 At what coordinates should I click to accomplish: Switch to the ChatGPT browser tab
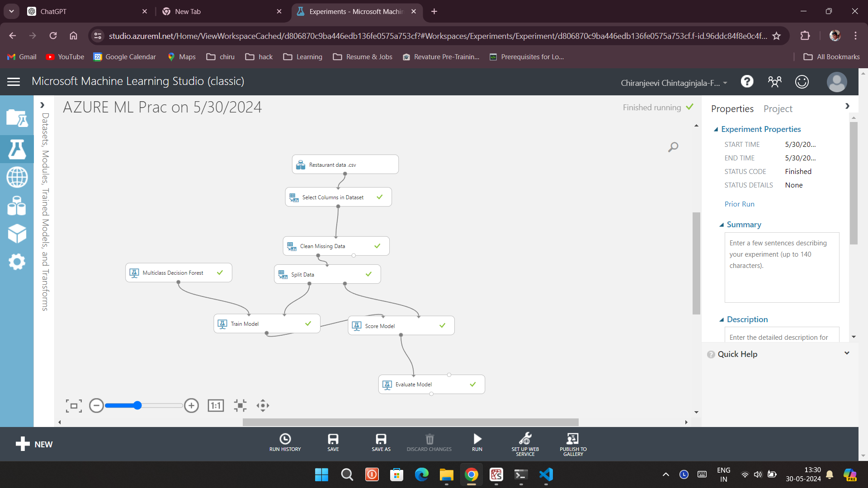(x=87, y=11)
